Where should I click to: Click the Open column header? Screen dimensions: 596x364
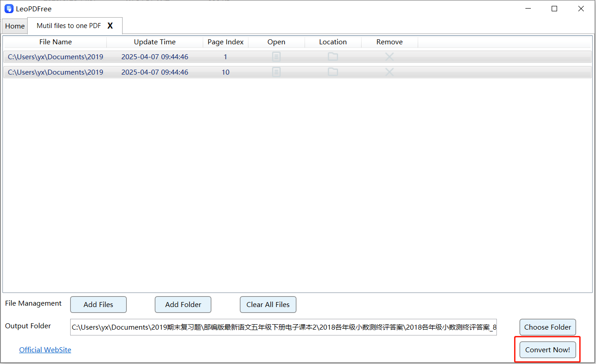277,42
